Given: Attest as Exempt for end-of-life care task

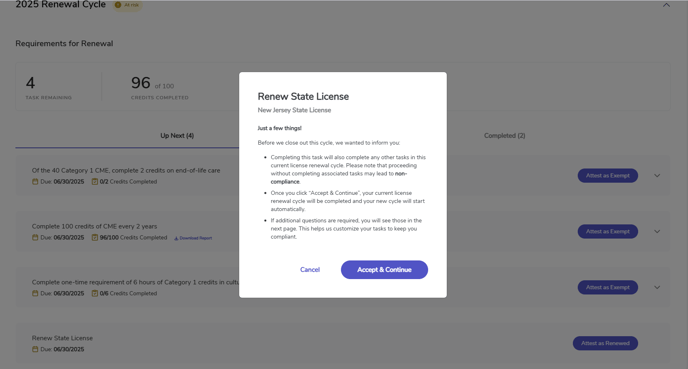Looking at the screenshot, I should (608, 176).
